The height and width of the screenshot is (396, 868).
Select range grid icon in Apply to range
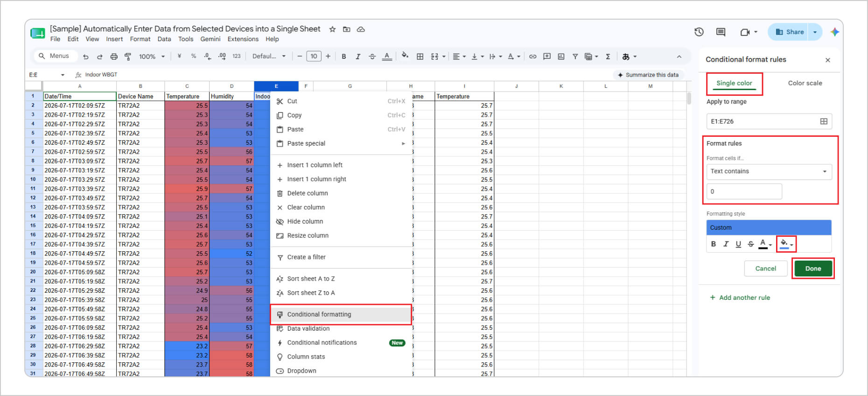tap(824, 121)
